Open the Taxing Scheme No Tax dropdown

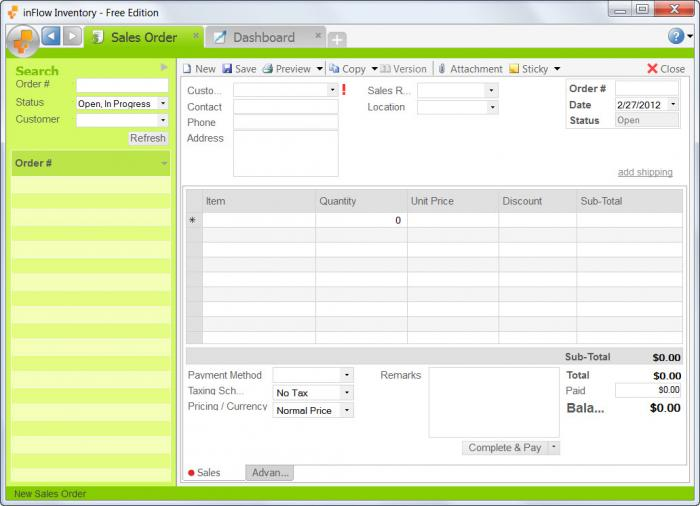tap(347, 393)
